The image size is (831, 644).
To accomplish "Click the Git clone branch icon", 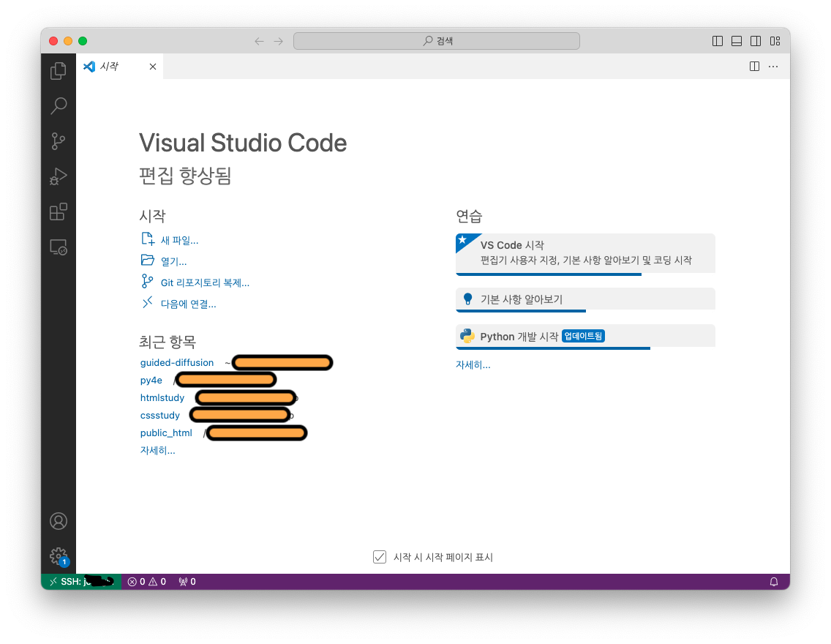I will pyautogui.click(x=147, y=281).
